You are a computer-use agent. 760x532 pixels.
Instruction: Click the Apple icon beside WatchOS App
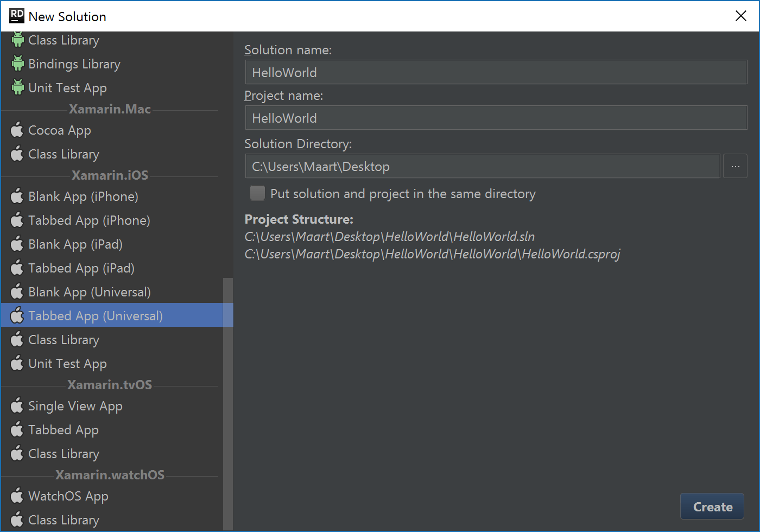[17, 496]
